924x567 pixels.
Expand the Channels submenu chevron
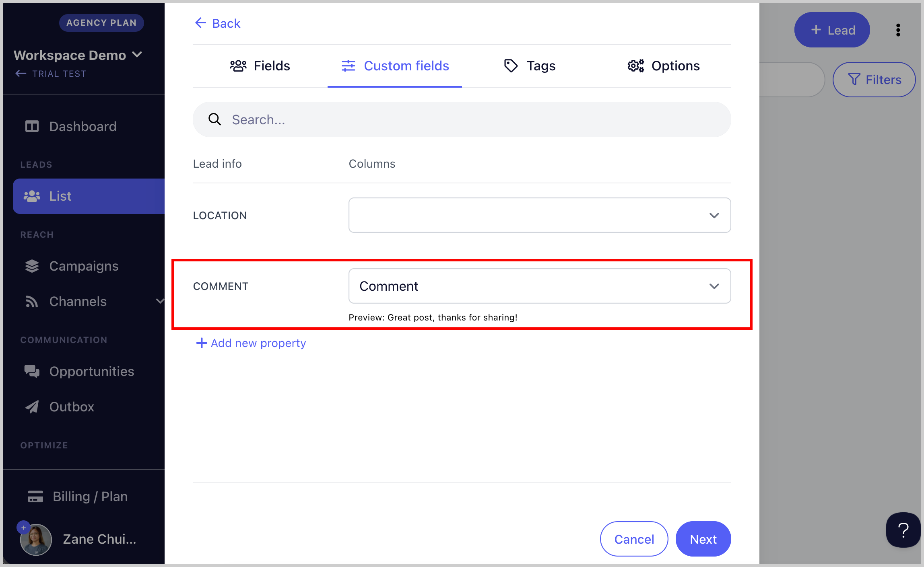tap(160, 301)
